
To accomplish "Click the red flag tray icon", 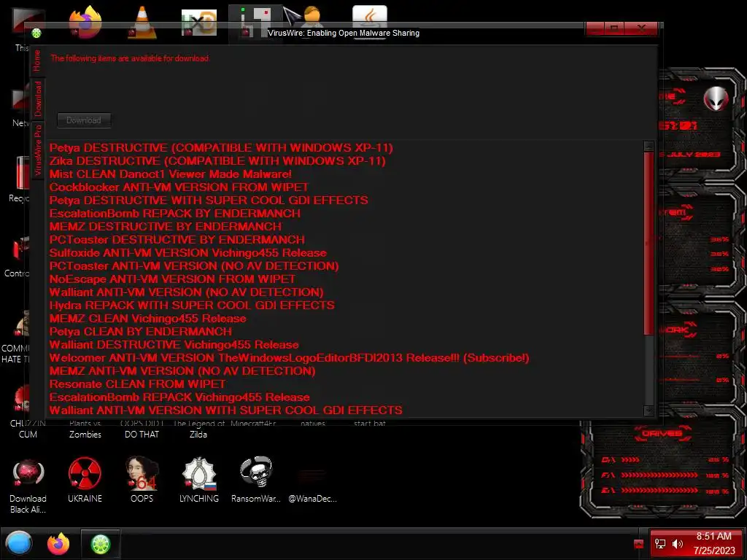I will 639,544.
